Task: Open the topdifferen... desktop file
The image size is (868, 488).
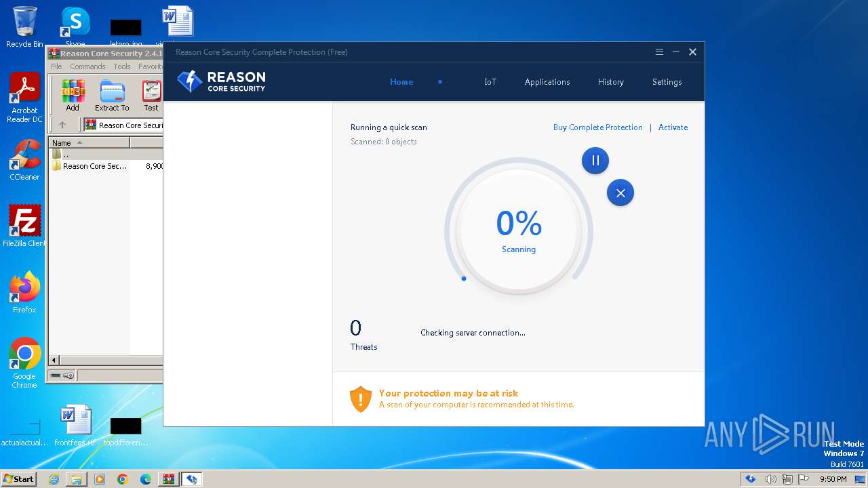Action: coord(125,432)
